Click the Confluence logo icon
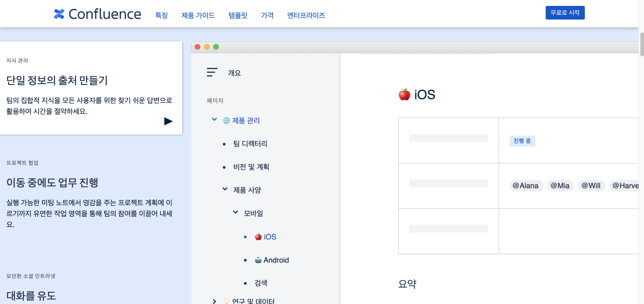644x304 pixels. [x=59, y=14]
